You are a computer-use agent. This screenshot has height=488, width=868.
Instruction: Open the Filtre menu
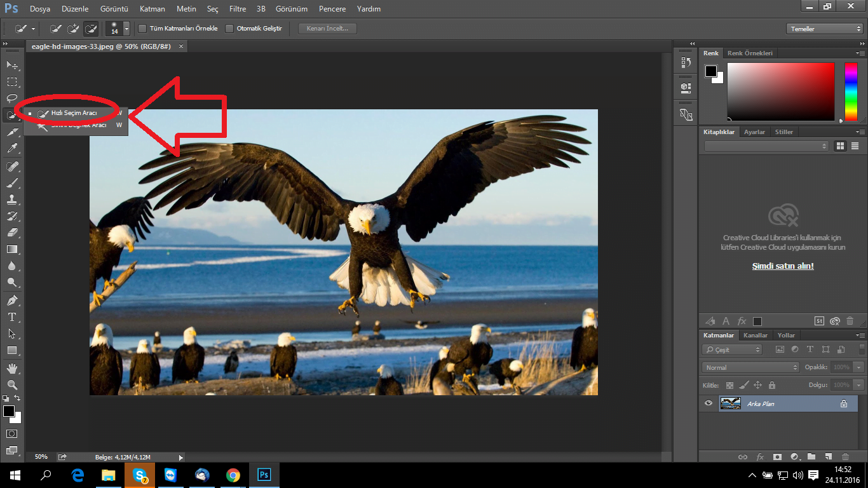click(238, 9)
